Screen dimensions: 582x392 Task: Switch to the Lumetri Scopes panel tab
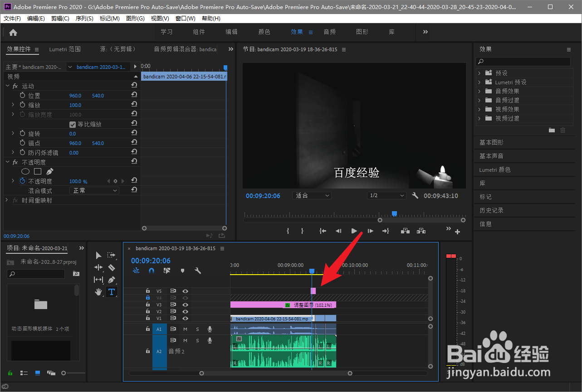65,49
